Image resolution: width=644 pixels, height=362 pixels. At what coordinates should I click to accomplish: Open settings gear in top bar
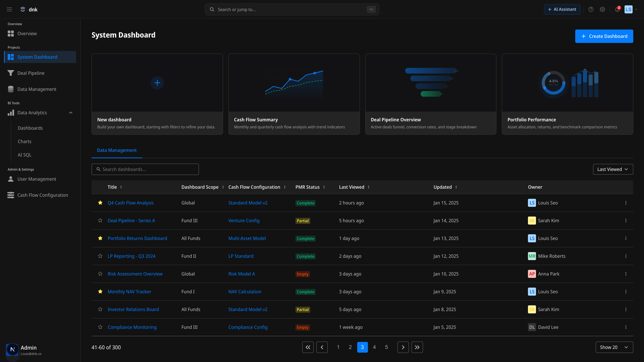[x=602, y=10]
